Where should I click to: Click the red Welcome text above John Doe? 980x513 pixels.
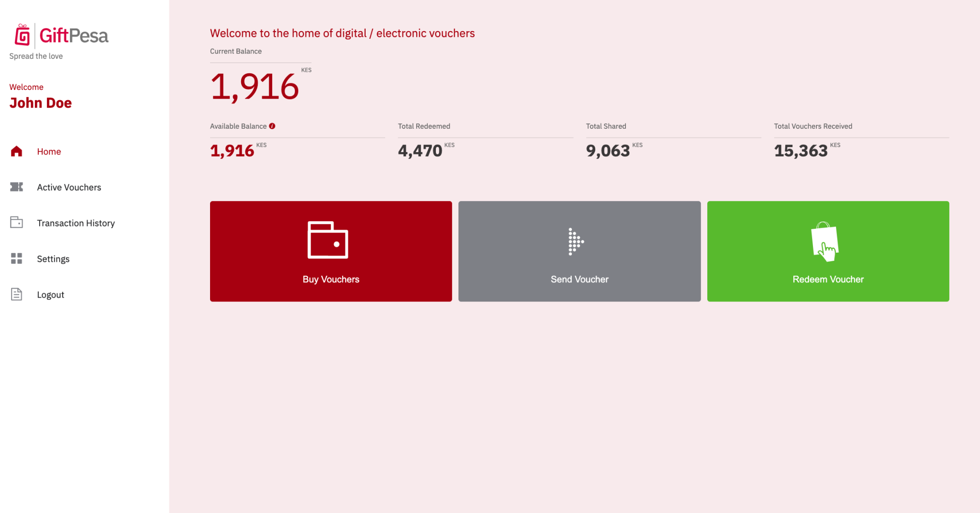26,87
